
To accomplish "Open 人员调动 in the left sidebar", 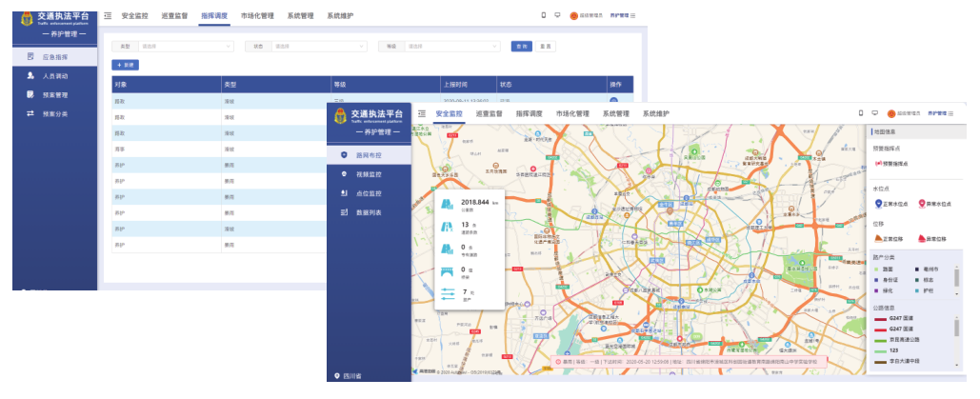I will tap(53, 76).
